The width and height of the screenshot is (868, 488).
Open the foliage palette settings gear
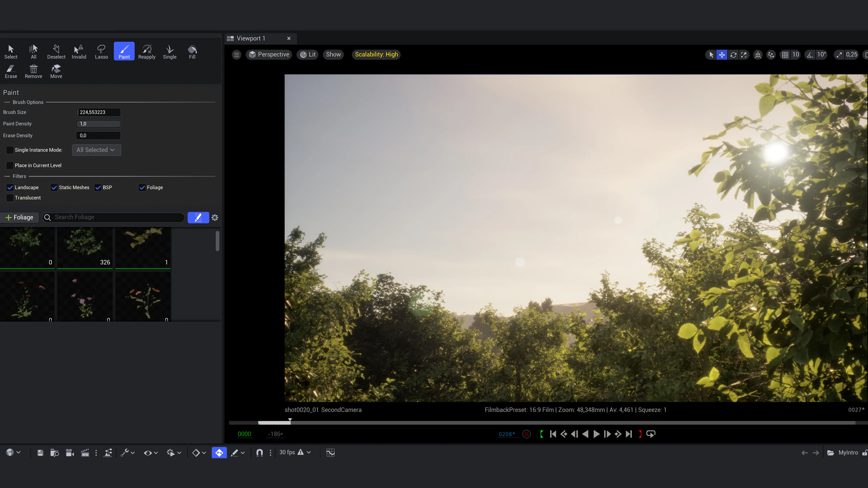[x=215, y=218]
